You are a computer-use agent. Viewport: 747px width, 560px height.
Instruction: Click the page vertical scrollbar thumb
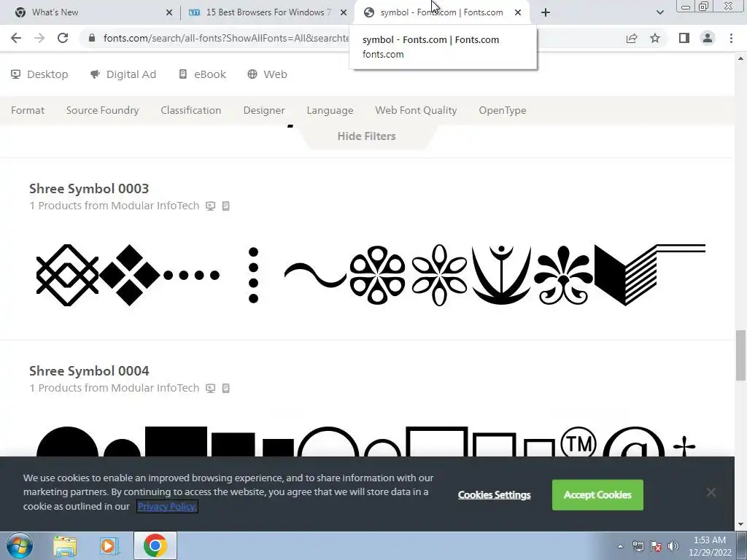pos(740,355)
